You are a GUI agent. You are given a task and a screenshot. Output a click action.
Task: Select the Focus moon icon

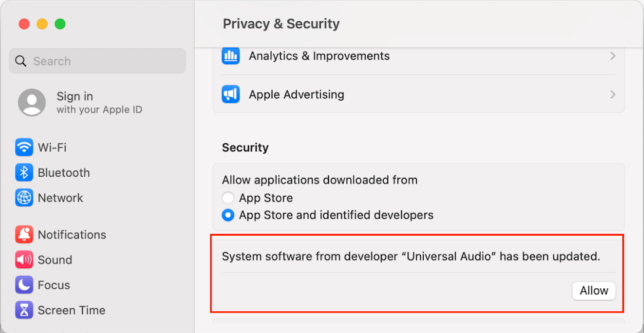tap(24, 285)
